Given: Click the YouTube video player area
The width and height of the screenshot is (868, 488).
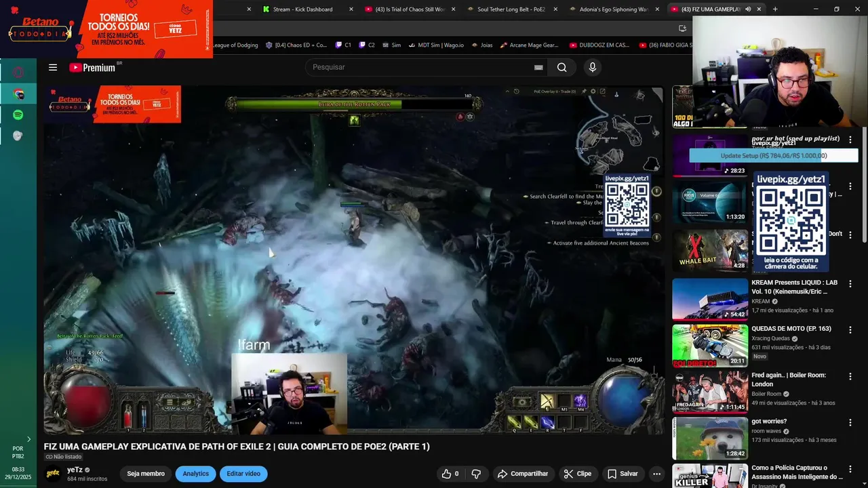Looking at the screenshot, I should (353, 260).
